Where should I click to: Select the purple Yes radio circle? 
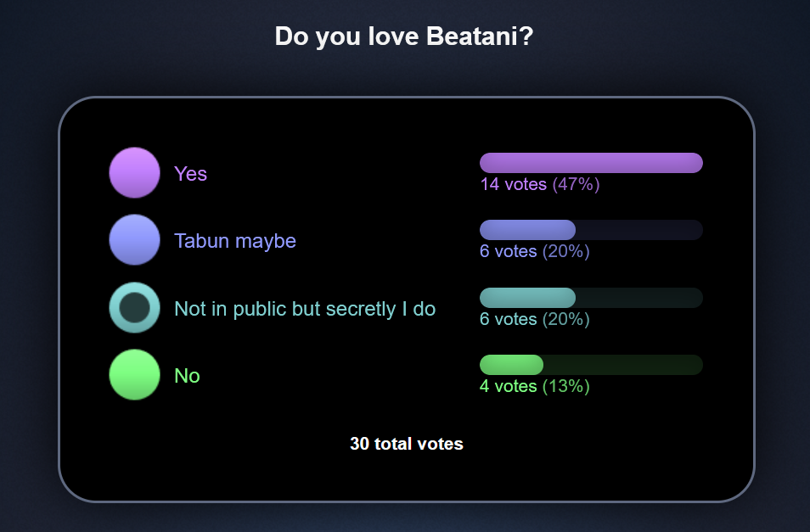(x=134, y=172)
